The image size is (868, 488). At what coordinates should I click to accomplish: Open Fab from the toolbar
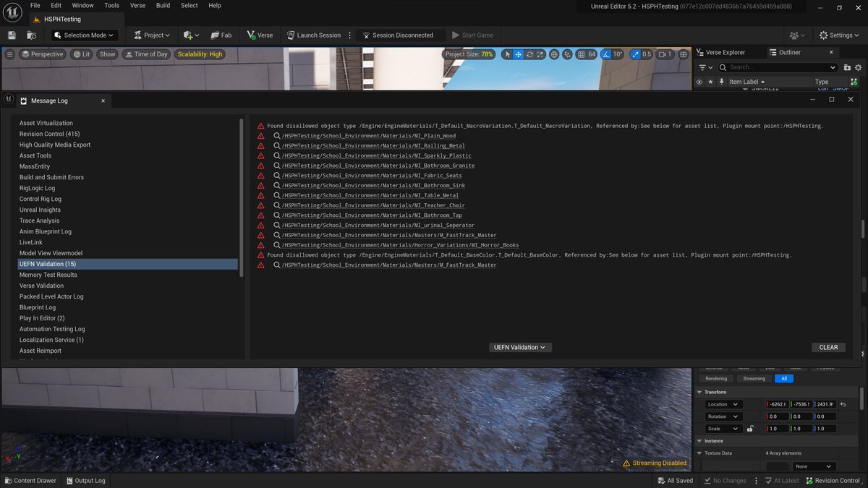[221, 35]
